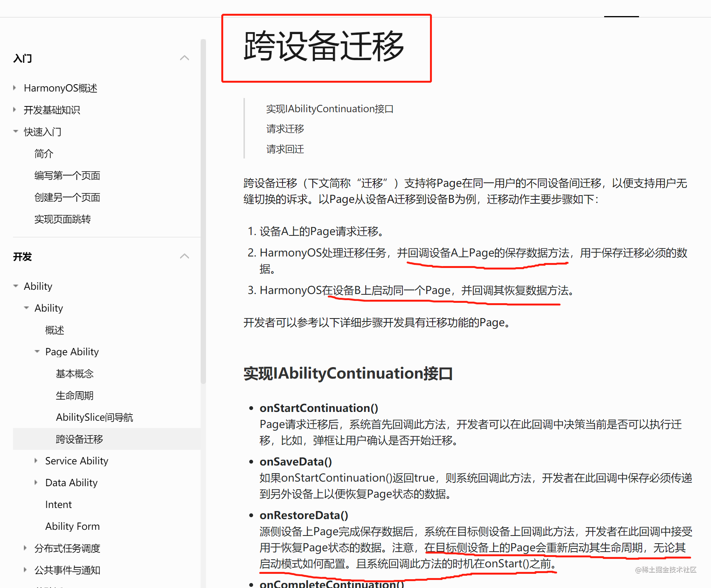Collapse the 开发 section chevron

pyautogui.click(x=185, y=256)
